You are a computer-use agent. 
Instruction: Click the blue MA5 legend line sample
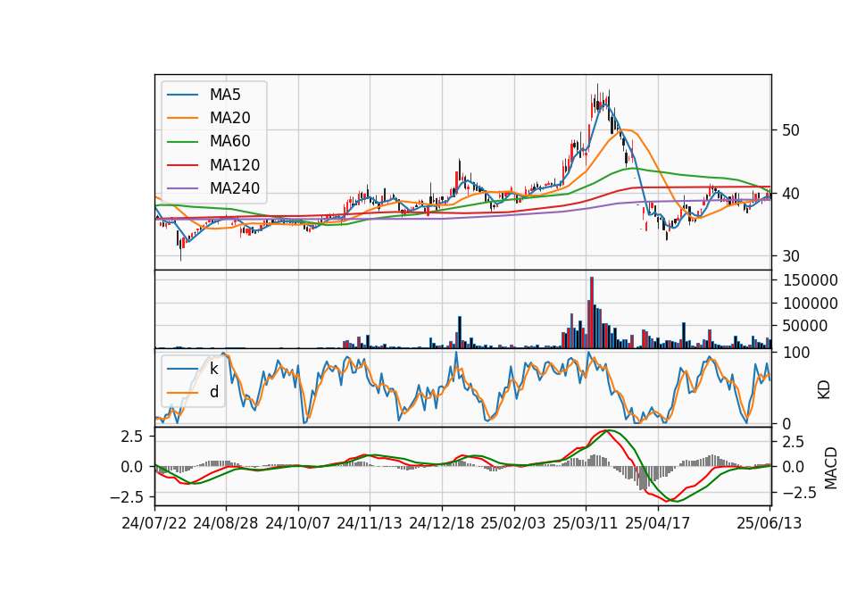pos(182,95)
